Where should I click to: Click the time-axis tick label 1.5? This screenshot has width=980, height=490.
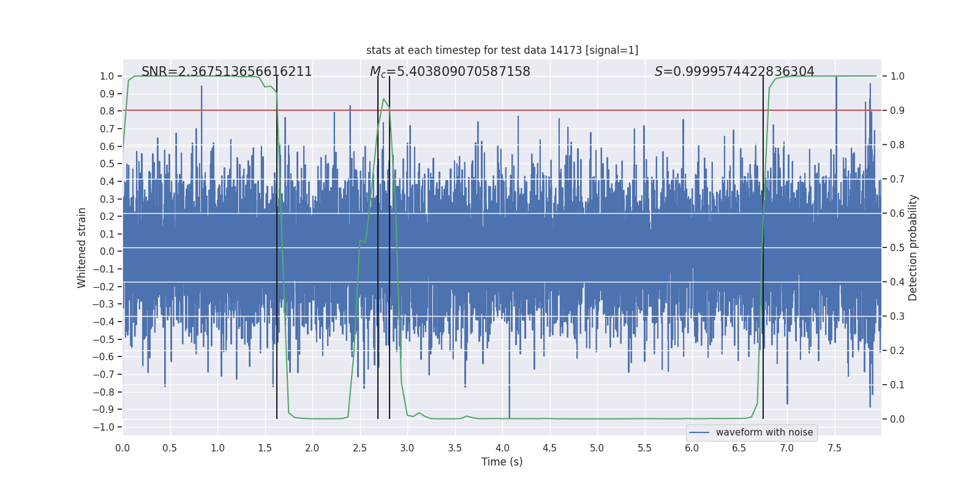265,448
